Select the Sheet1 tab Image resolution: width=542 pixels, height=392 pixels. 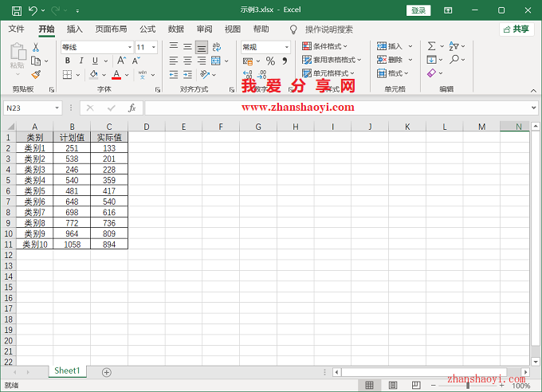coord(67,371)
